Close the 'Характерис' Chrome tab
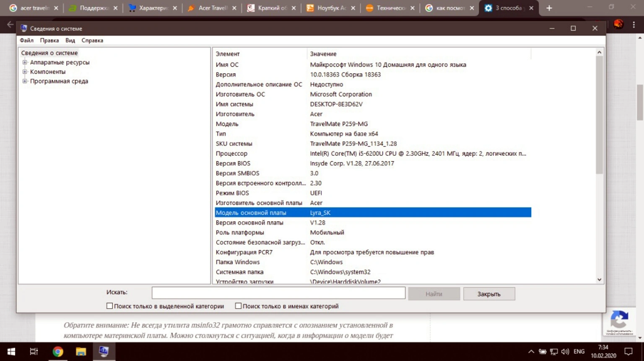The height and width of the screenshot is (361, 644). tap(175, 8)
